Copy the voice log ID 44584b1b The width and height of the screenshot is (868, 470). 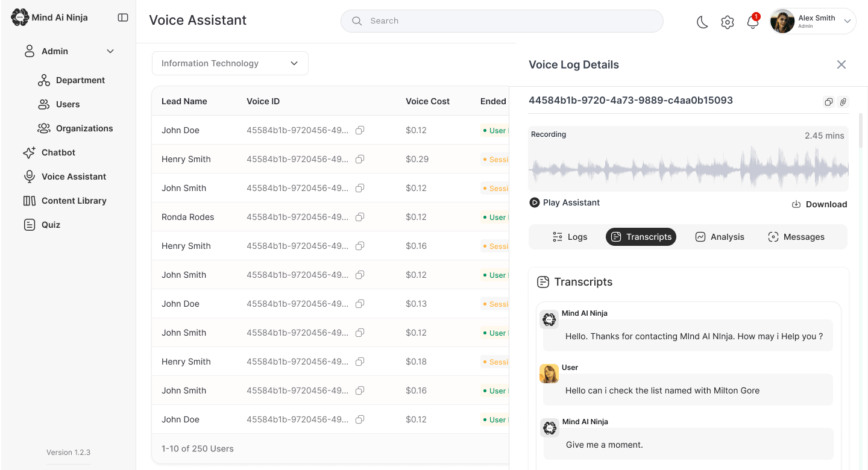(829, 102)
